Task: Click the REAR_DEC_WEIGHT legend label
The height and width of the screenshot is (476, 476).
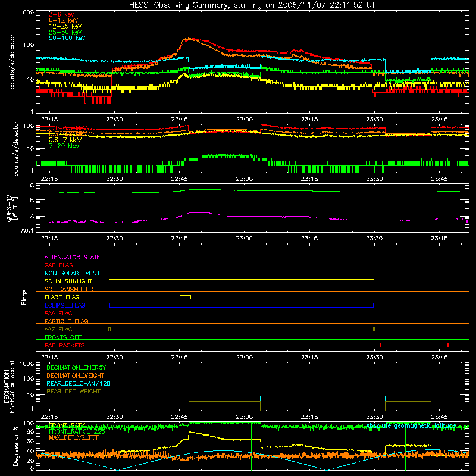Action: pyautogui.click(x=73, y=392)
